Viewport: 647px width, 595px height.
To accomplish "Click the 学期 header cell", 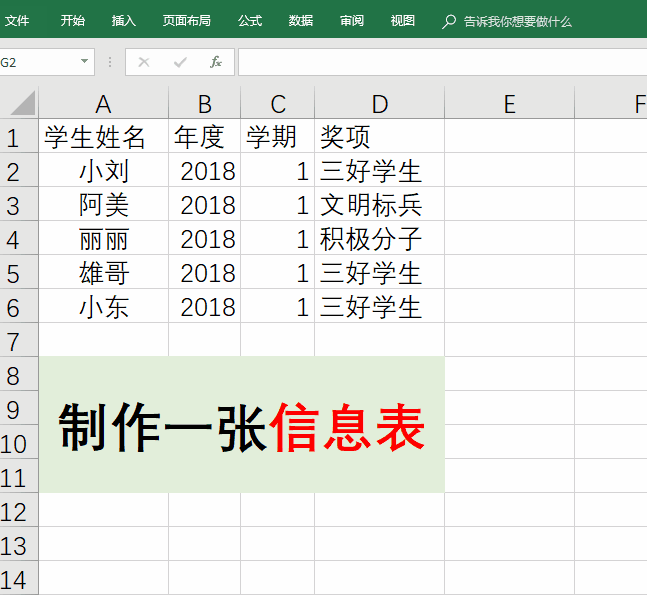I will 278,136.
